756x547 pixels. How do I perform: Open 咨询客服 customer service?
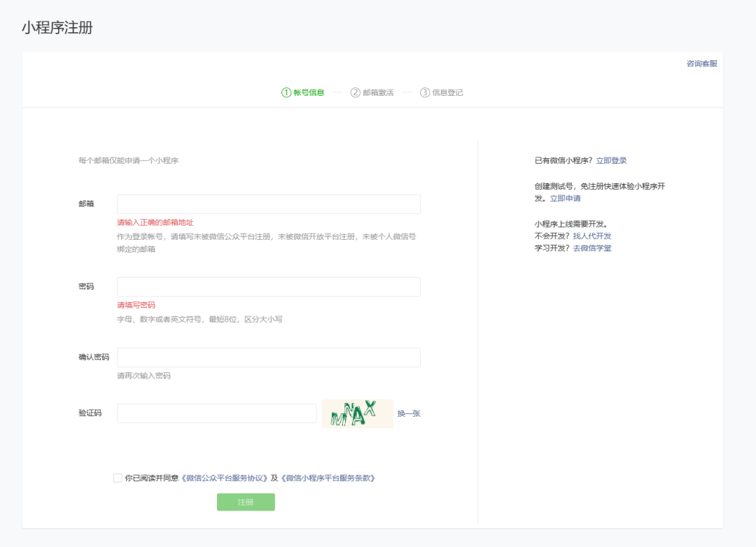(702, 63)
